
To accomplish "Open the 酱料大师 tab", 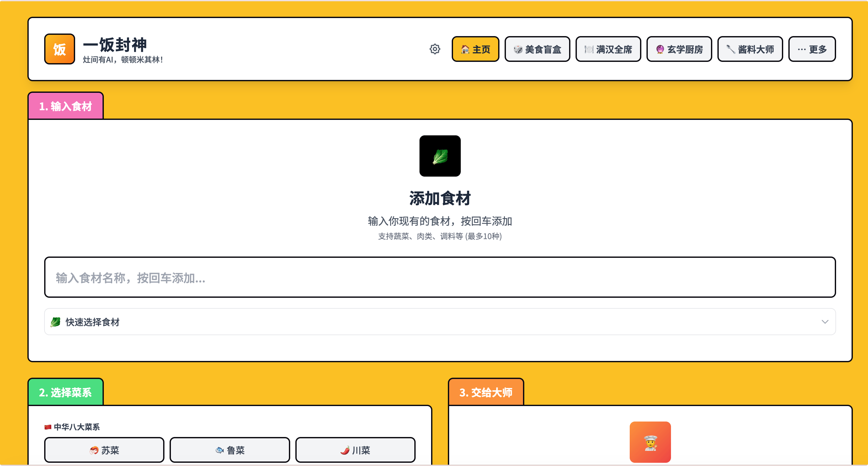I will point(750,50).
